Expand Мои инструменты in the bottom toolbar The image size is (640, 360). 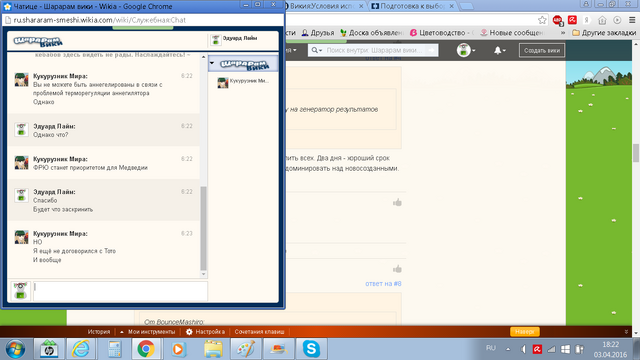point(148,331)
